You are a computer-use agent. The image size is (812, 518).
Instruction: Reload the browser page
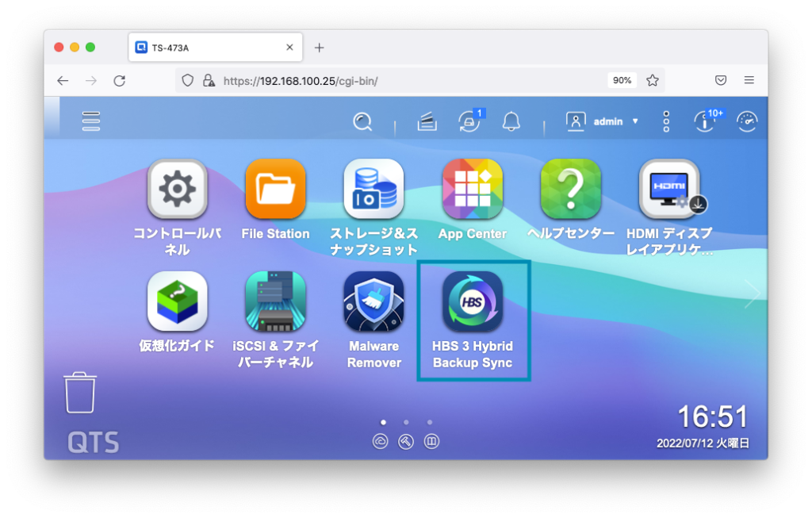click(x=120, y=81)
